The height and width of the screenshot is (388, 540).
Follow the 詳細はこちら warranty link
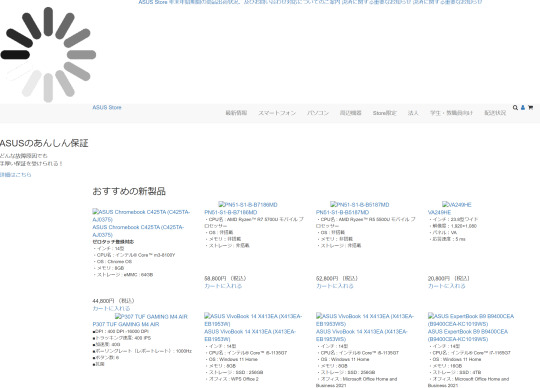(15, 175)
